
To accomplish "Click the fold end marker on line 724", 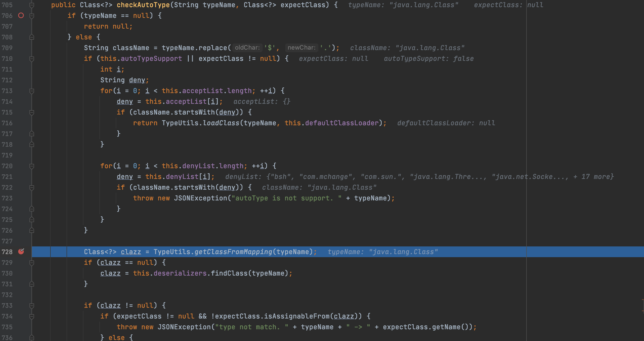I will click(32, 209).
